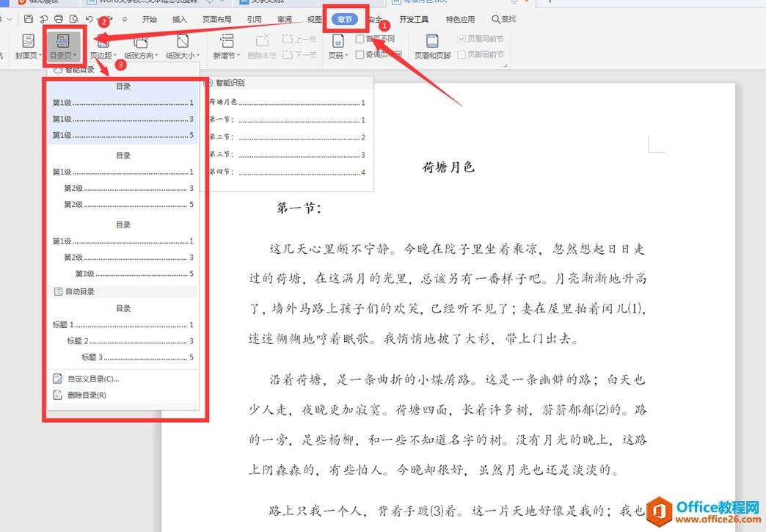Click the Print icon in quick access toolbar
766x532 pixels.
click(x=59, y=19)
